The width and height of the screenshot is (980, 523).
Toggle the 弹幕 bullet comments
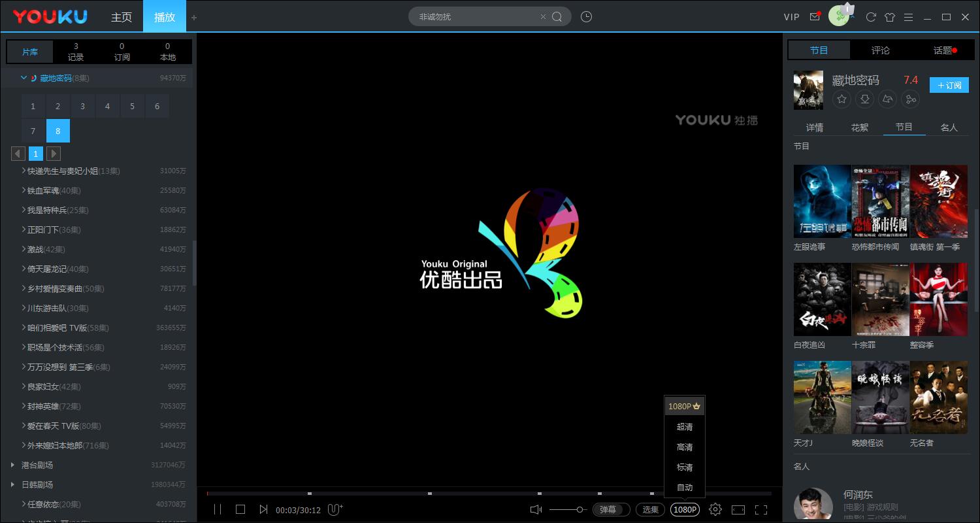click(612, 509)
